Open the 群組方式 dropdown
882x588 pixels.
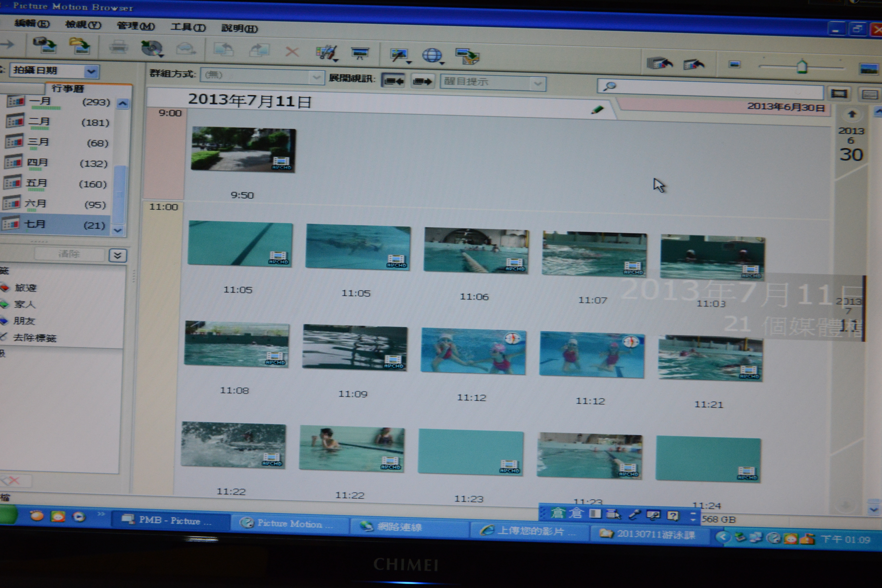point(263,76)
